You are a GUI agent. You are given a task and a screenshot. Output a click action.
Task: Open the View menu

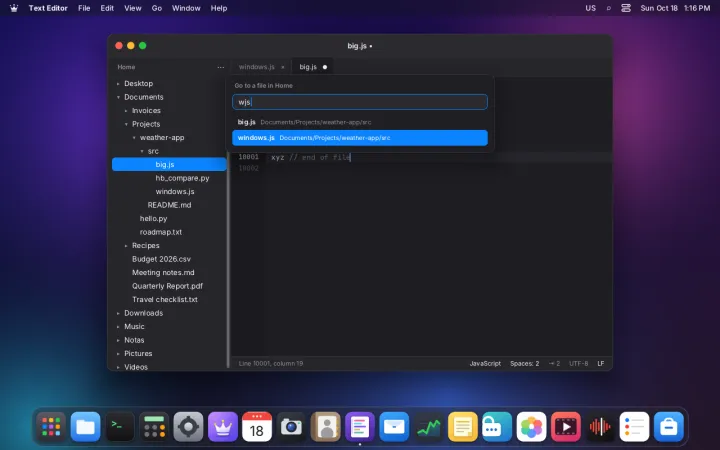[133, 8]
